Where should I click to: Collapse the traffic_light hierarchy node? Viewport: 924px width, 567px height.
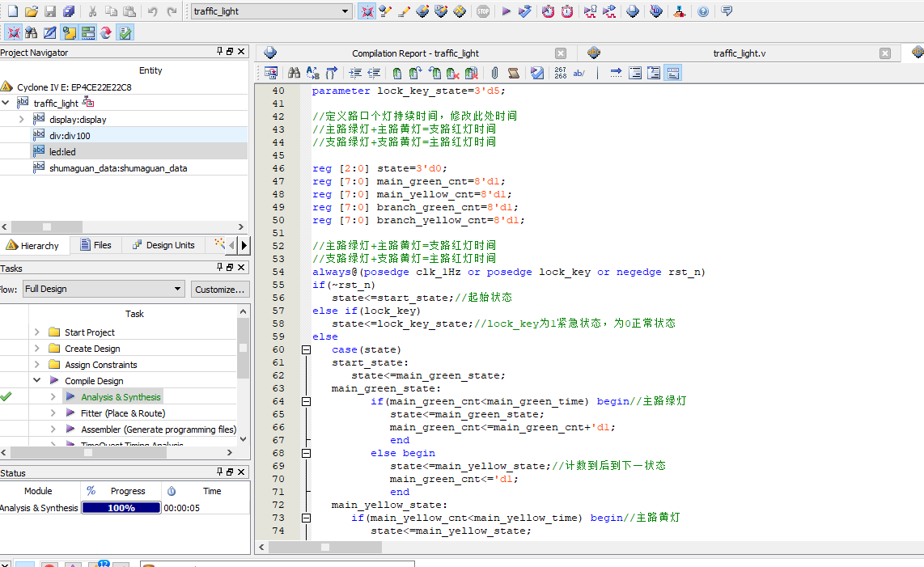pos(6,103)
